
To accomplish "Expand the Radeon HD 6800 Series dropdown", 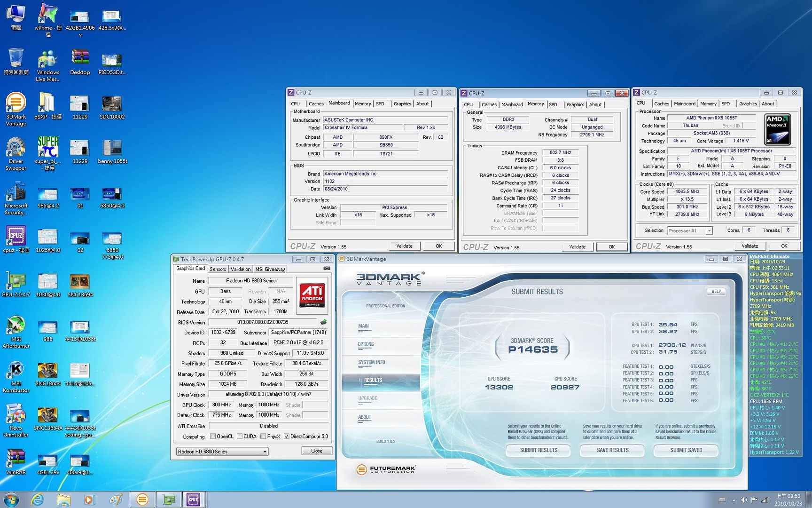I will pos(265,452).
